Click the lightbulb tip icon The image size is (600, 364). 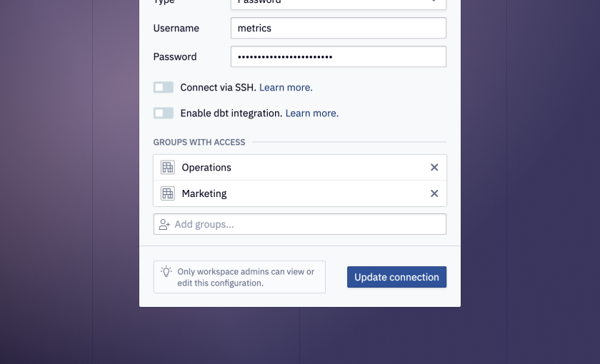(166, 271)
